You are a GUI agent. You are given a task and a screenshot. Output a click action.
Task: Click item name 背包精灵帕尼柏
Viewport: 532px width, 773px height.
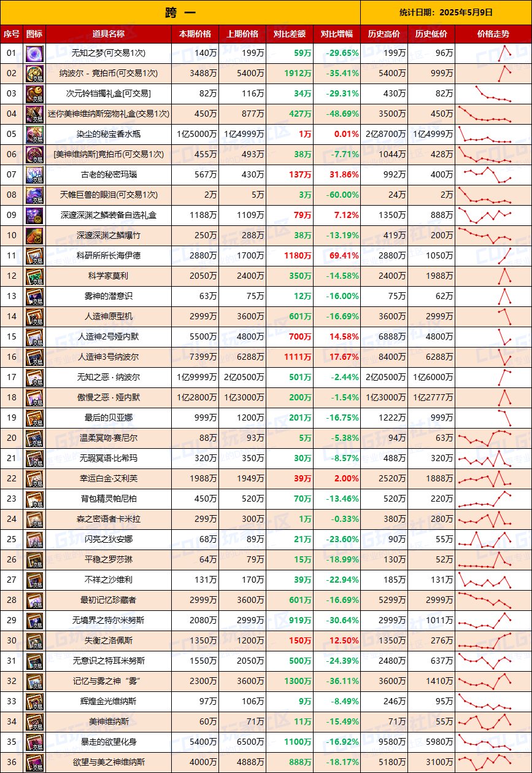(x=109, y=499)
